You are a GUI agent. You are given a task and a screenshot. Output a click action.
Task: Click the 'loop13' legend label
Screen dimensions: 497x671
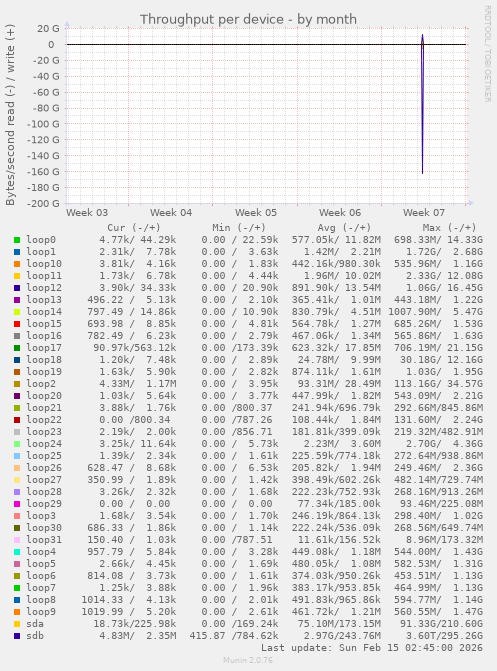coord(44,300)
